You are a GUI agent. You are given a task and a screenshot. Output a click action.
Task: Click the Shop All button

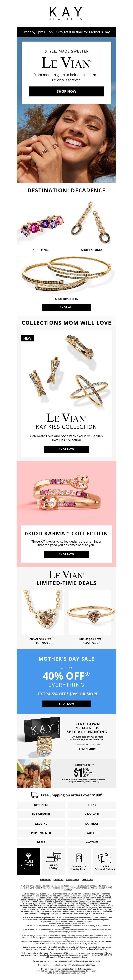point(66,307)
